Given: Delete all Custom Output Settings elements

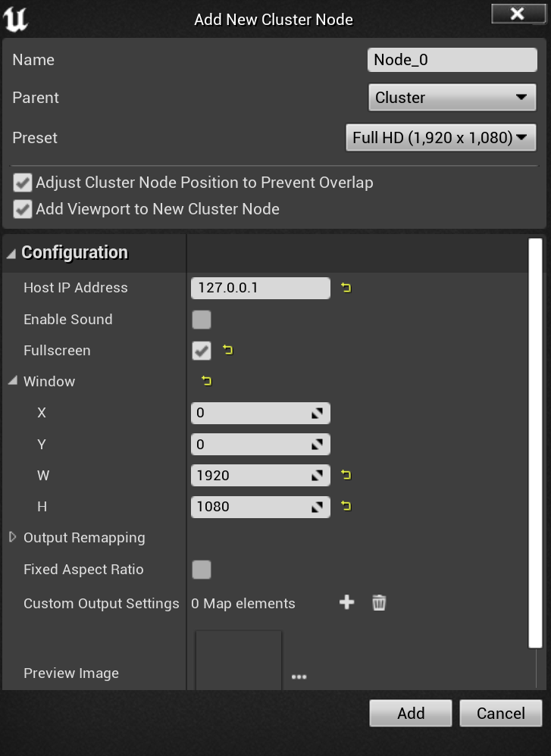Looking at the screenshot, I should pyautogui.click(x=379, y=603).
